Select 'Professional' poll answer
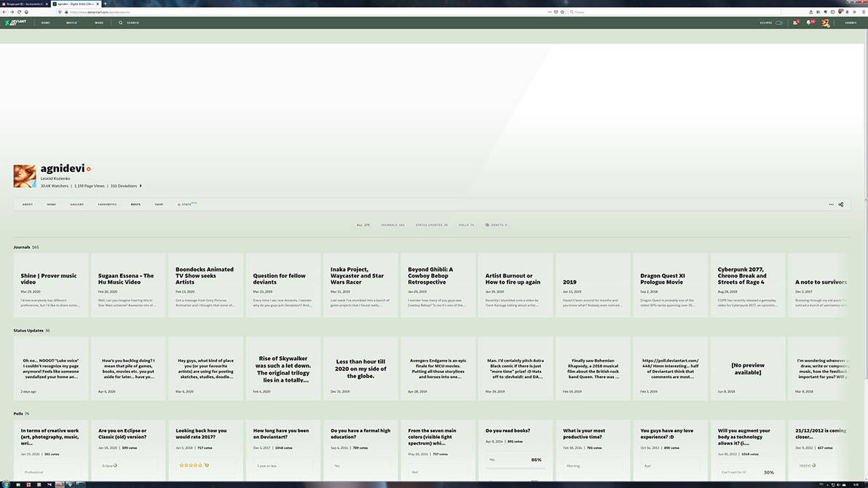This screenshot has height=488, width=868. pos(50,472)
